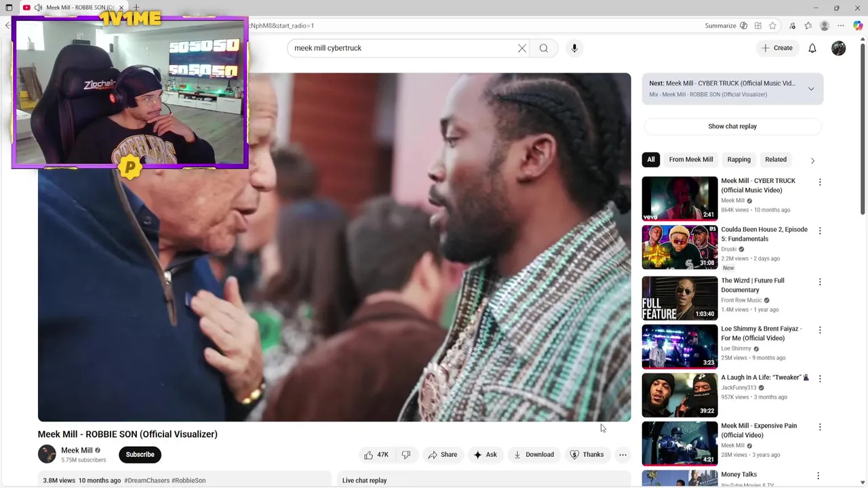This screenshot has height=488, width=868.
Task: Click the Live chat replay heading
Action: pyautogui.click(x=364, y=481)
